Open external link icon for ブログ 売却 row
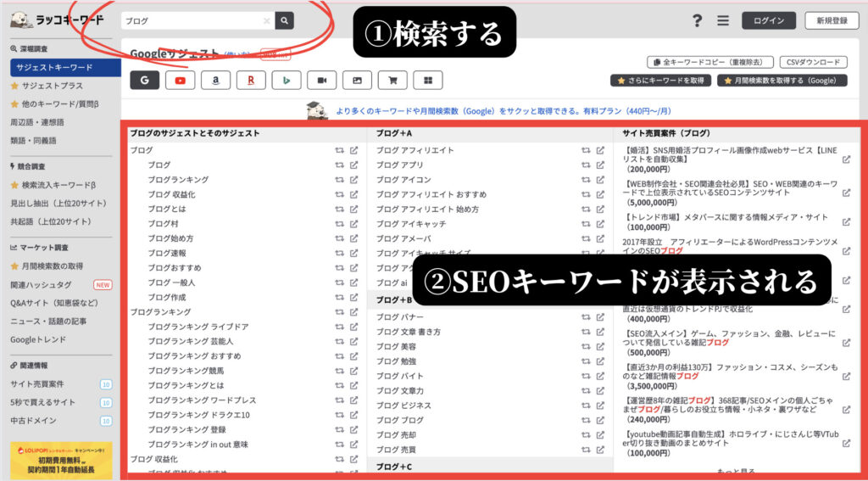This screenshot has height=481, width=868. (x=601, y=435)
